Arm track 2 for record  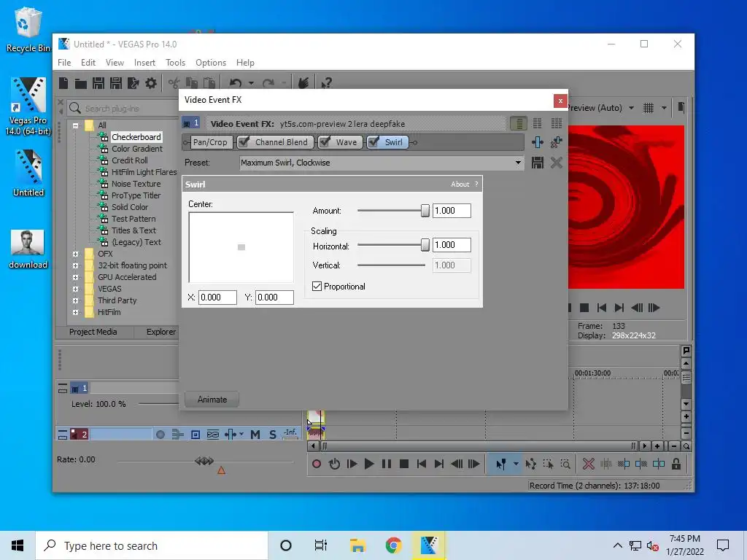[x=160, y=435]
